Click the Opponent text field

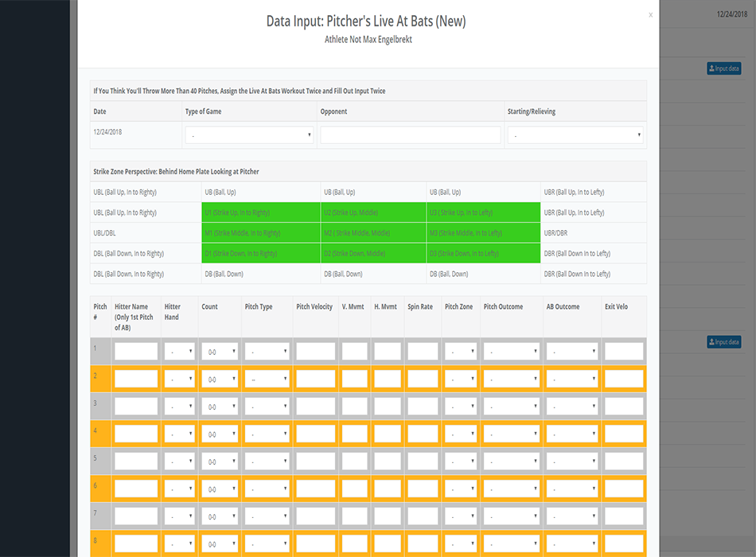coord(411,135)
